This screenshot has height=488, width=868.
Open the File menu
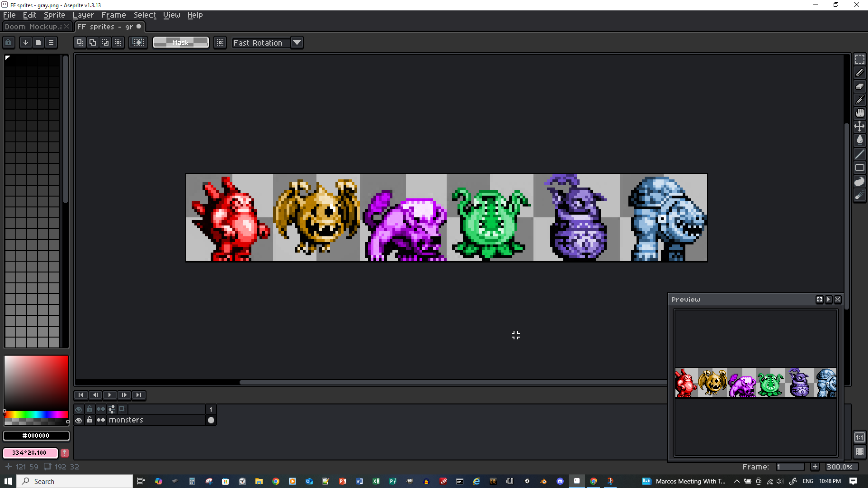coord(9,15)
